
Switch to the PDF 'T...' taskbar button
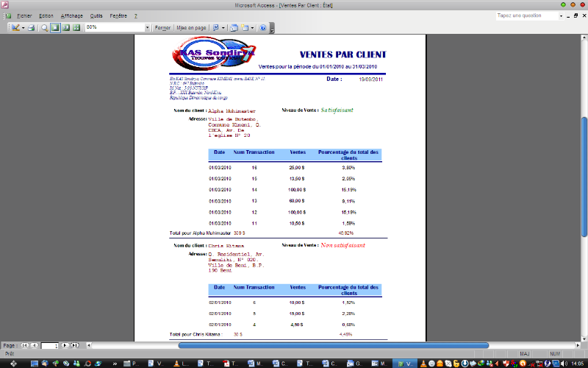point(231,364)
